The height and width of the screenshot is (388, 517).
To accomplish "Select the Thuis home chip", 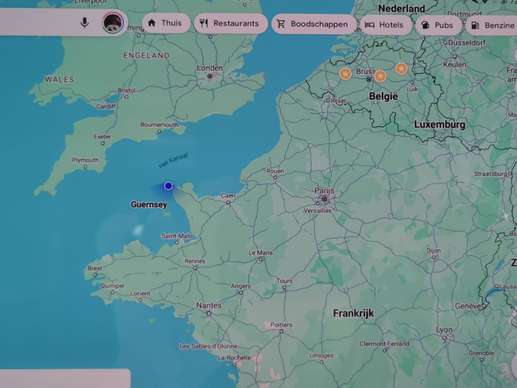I will 166,23.
